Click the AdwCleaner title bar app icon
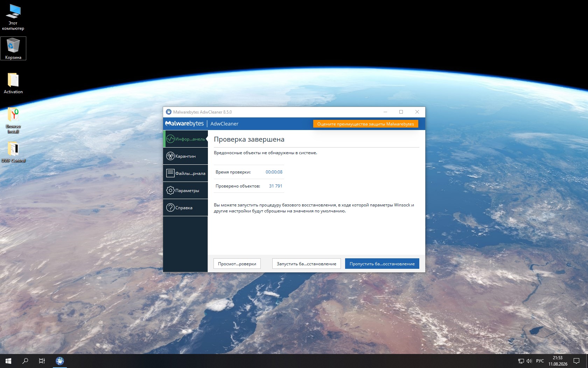The image size is (588, 368). 169,112
